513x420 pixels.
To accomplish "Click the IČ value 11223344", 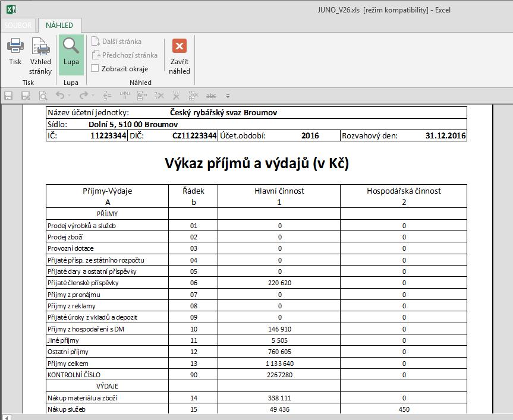I will point(108,135).
